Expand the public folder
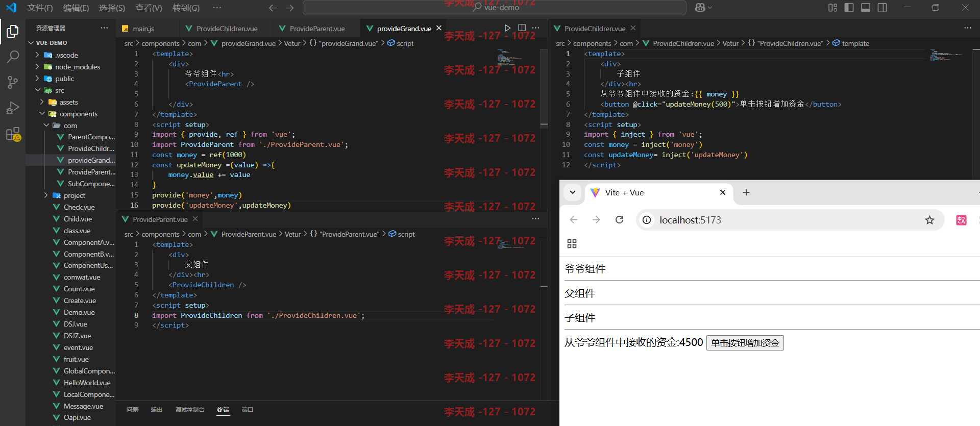Image resolution: width=980 pixels, height=426 pixels. coord(70,79)
